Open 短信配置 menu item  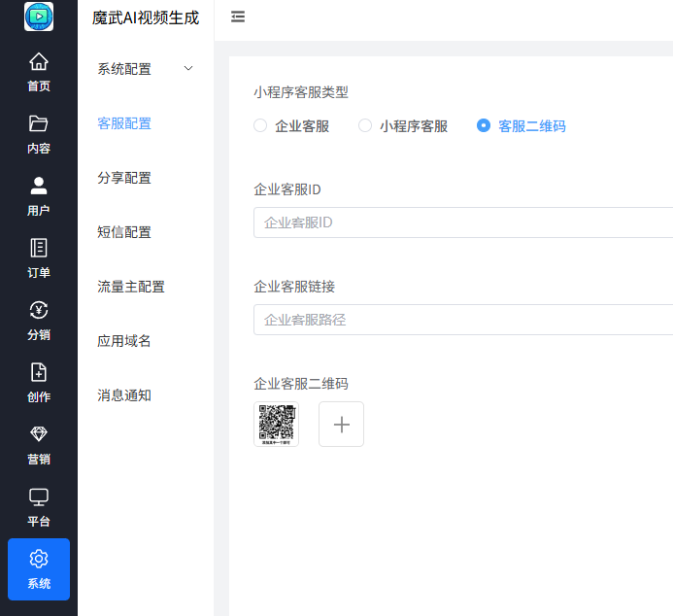coord(124,232)
